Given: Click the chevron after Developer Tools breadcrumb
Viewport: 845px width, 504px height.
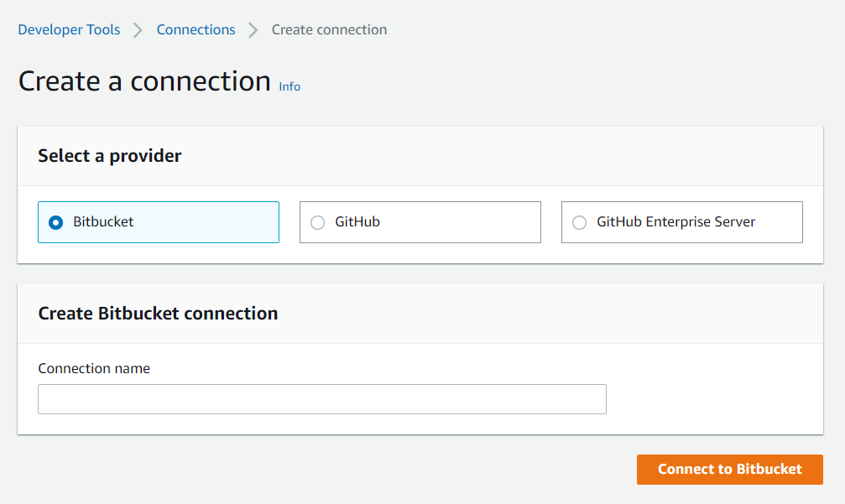Looking at the screenshot, I should [137, 29].
